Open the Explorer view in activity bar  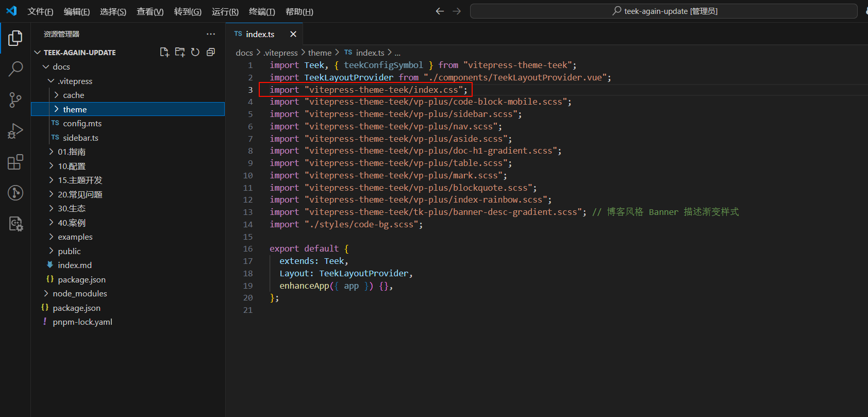tap(15, 38)
